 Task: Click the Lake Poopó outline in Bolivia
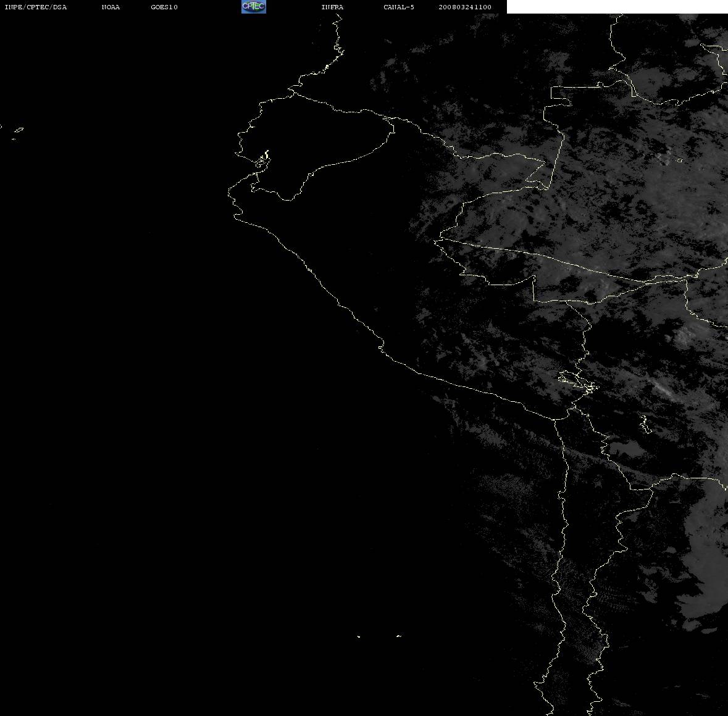click(x=645, y=424)
